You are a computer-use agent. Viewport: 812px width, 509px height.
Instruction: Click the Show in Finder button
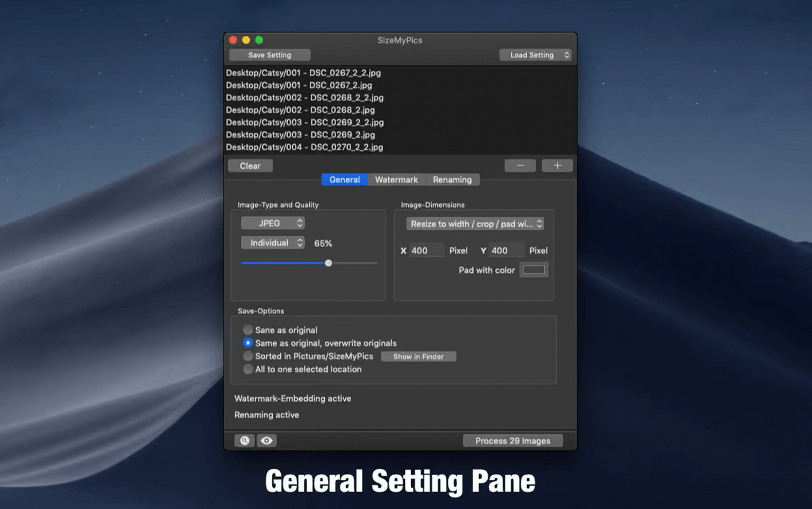click(x=419, y=356)
